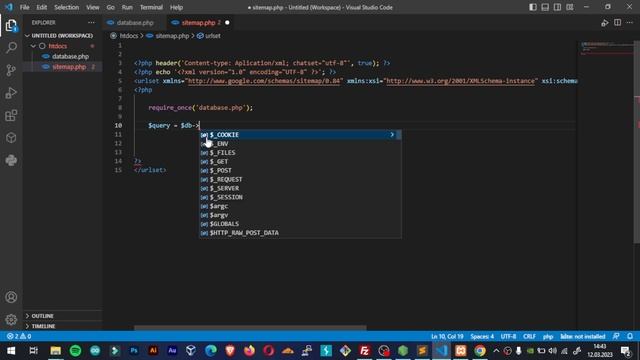This screenshot has width=640, height=360.
Task: Open Customize Layout icon in title bar
Action: 569,7
